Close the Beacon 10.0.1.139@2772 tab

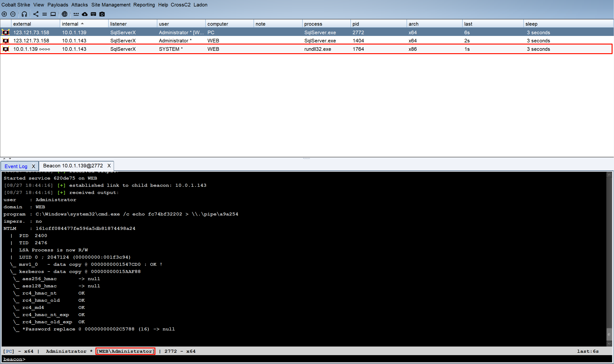click(x=109, y=166)
